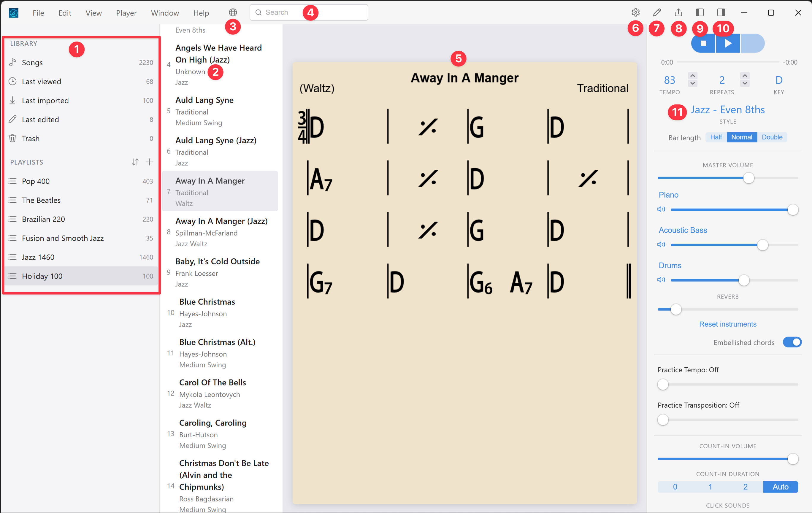Decrease repeats with down arrow
This screenshot has height=513, width=812.
[745, 83]
